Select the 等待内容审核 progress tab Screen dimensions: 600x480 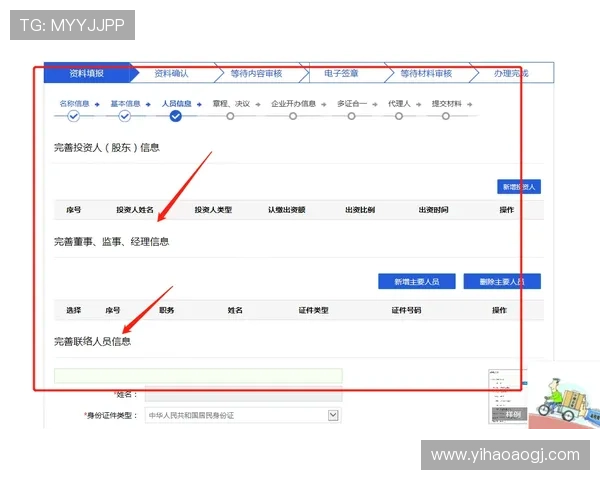click(256, 73)
